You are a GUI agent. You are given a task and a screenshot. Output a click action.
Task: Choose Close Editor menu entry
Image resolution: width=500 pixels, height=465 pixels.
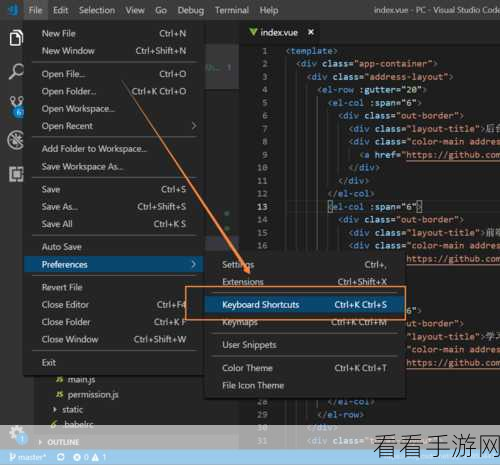click(x=114, y=305)
